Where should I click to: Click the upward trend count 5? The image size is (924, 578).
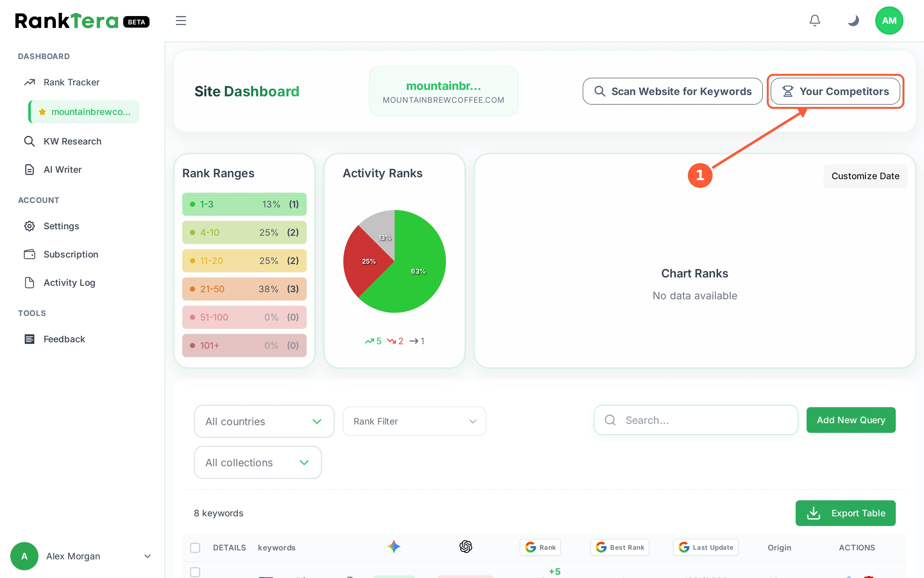[373, 341]
